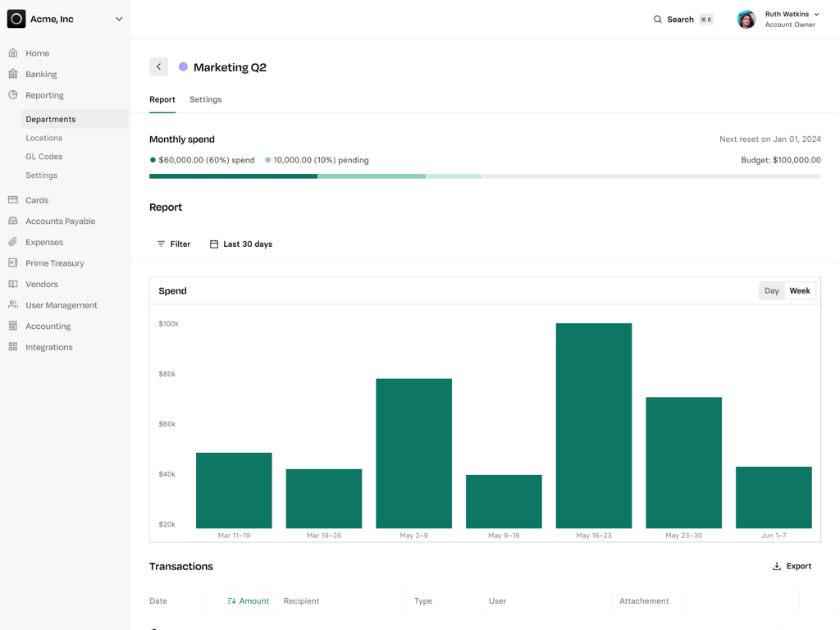Switch to the Settings tab

point(205,99)
